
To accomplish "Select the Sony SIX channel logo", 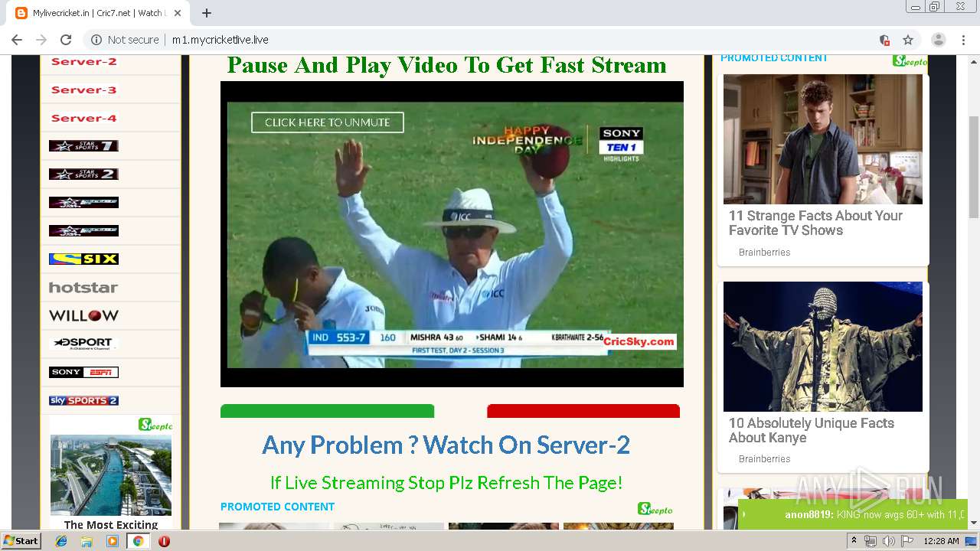I will coord(83,259).
